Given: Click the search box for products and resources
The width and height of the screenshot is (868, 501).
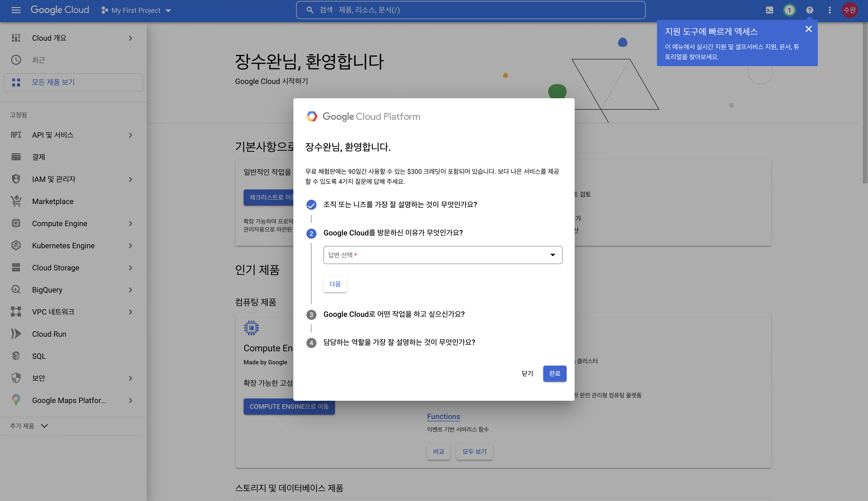Looking at the screenshot, I should [x=470, y=10].
